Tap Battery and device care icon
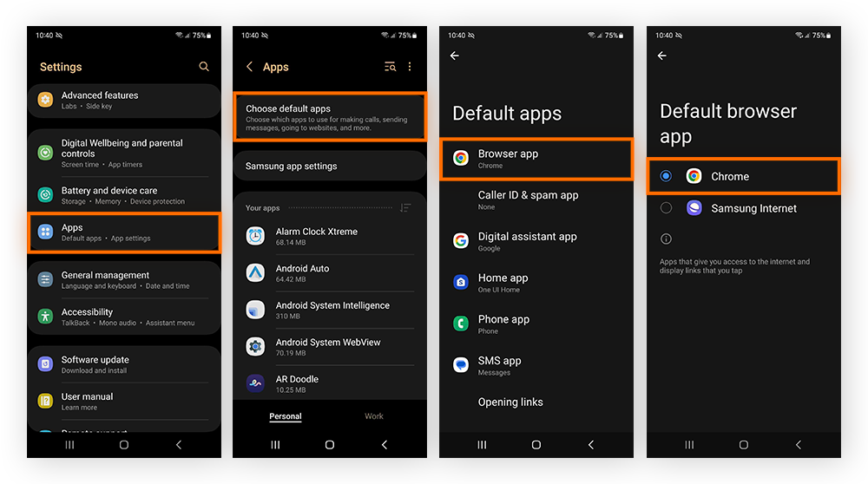 point(45,194)
